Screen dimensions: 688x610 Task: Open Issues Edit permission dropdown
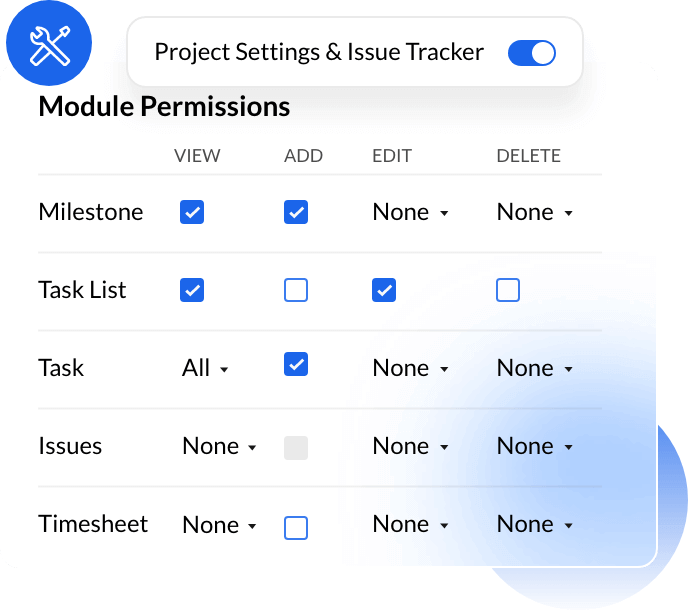(410, 446)
